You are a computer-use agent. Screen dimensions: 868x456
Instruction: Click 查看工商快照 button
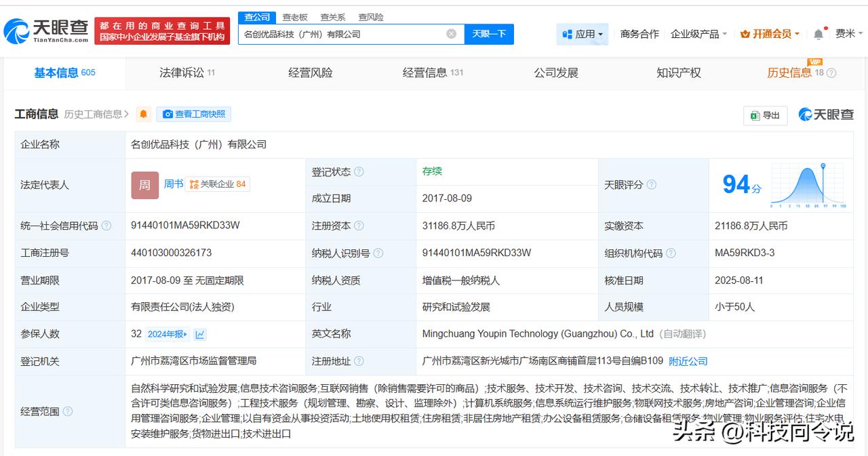(x=194, y=115)
